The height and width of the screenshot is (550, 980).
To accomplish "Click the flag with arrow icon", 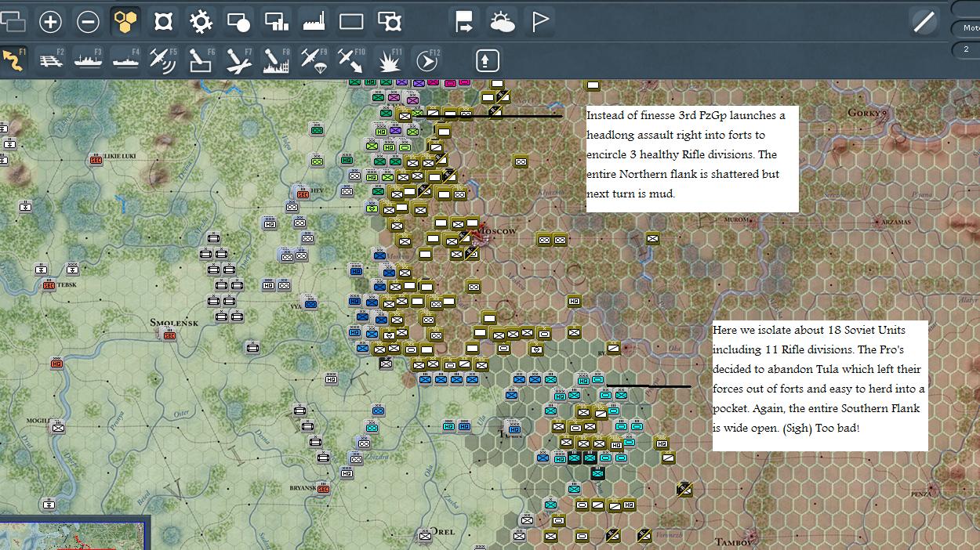I will coord(464,22).
